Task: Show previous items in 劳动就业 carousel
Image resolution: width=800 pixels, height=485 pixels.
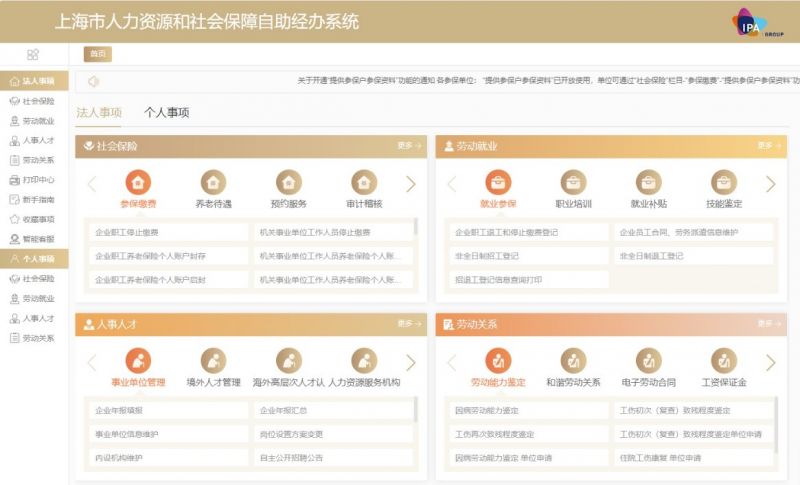Action: pyautogui.click(x=452, y=184)
